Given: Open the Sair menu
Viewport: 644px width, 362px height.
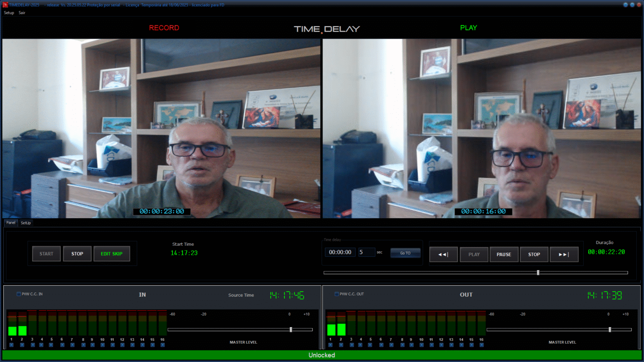Looking at the screenshot, I should pyautogui.click(x=22, y=13).
